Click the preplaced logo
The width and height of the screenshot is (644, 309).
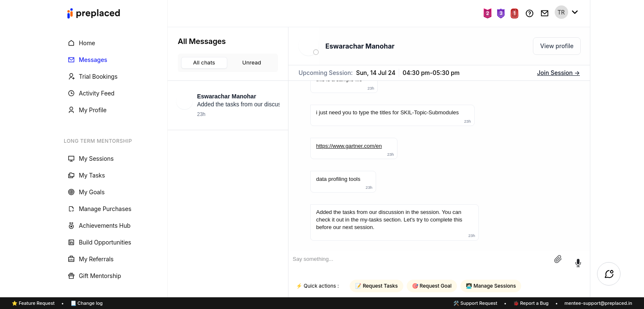point(93,13)
